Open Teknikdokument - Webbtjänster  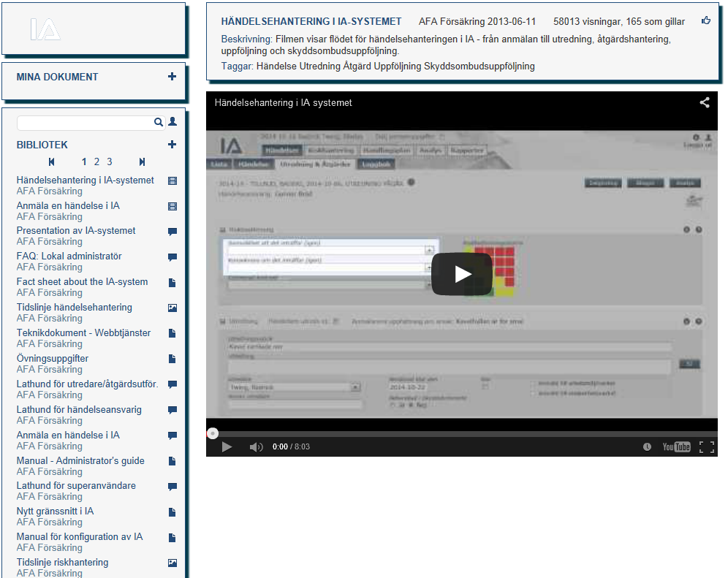click(x=83, y=333)
